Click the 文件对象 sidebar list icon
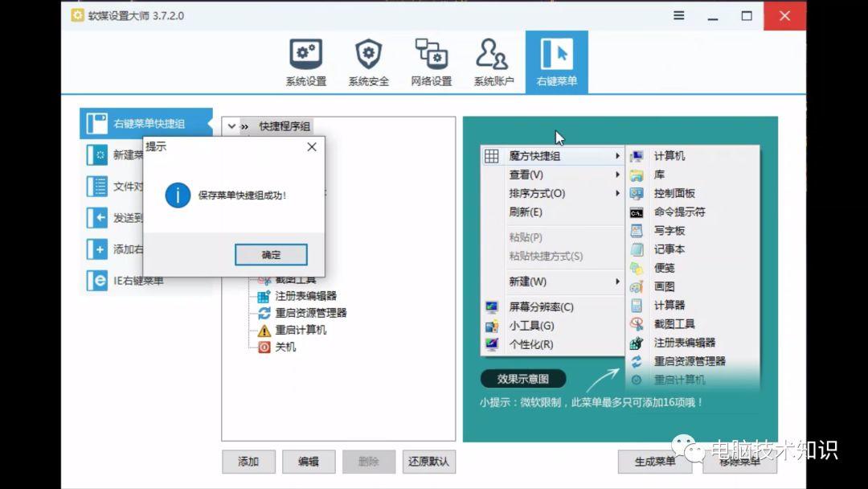 [97, 187]
